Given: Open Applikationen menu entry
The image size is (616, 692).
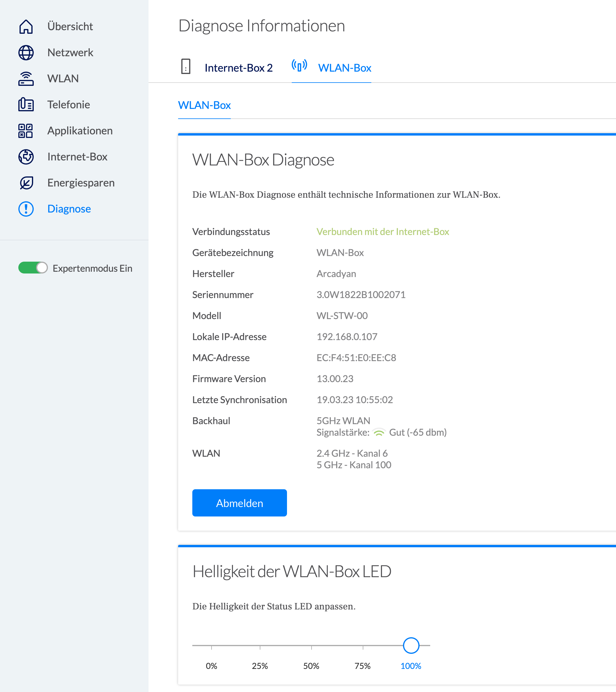Looking at the screenshot, I should tap(80, 131).
